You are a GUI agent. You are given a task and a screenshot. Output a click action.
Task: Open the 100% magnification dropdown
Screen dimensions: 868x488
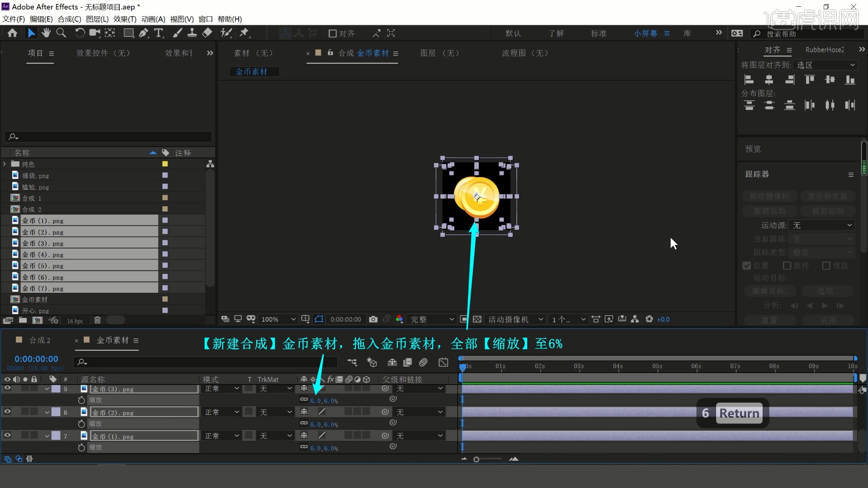(278, 319)
